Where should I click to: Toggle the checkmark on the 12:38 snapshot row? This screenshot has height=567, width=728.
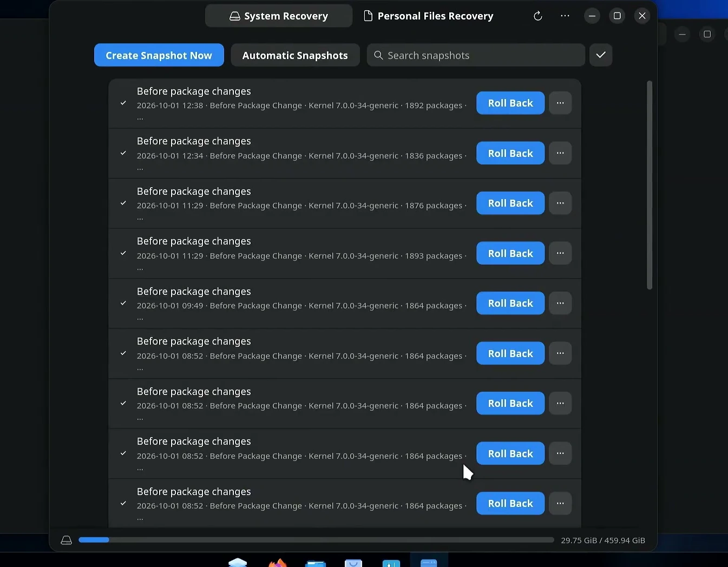point(123,103)
